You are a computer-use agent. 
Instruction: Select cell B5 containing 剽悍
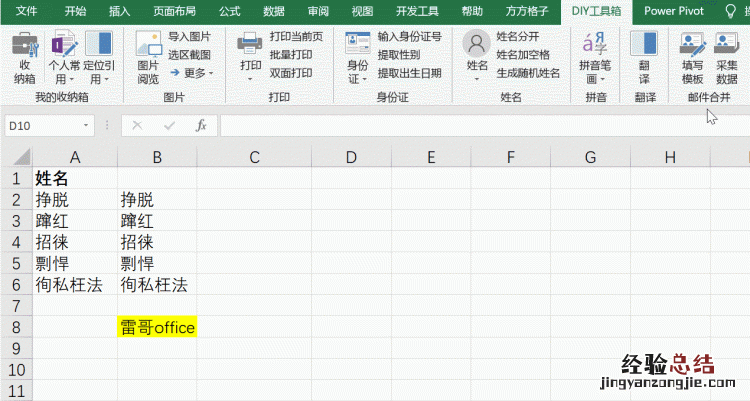coord(157,263)
